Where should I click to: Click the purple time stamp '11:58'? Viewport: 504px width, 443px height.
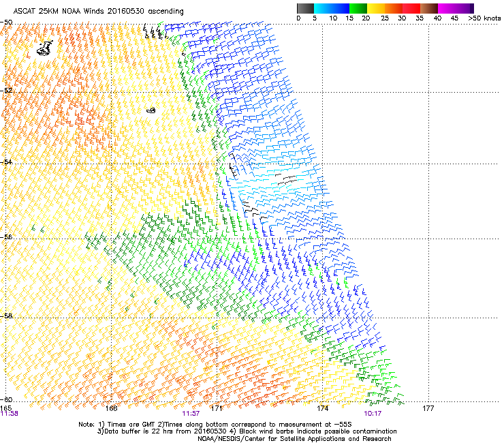click(10, 414)
